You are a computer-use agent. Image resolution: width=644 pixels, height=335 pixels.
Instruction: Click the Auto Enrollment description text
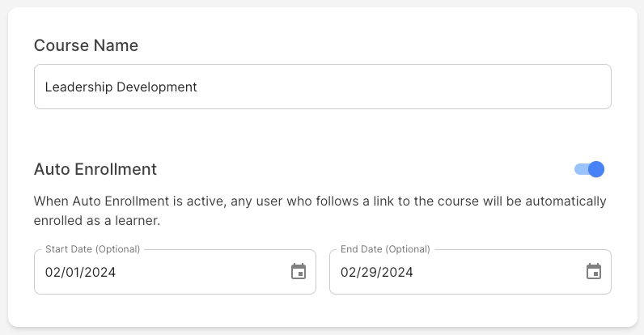(320, 210)
